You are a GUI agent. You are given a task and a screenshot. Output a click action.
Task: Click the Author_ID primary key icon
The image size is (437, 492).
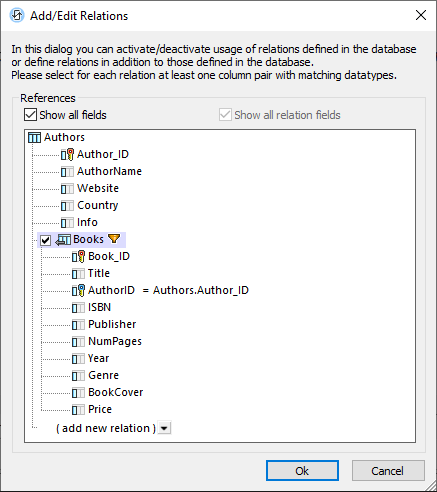67,154
